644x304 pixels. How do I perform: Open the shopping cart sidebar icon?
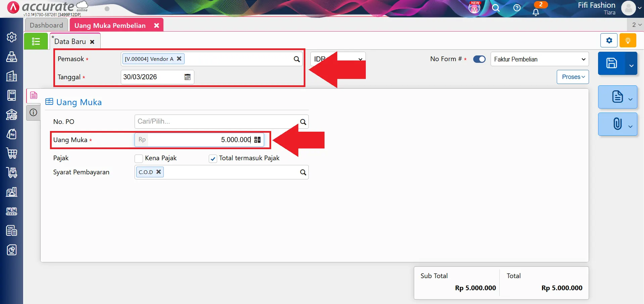(12, 153)
